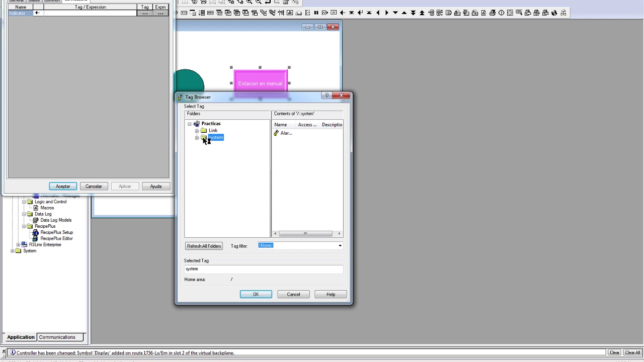644x362 pixels.
Task: Switch to the Application tab
Action: pyautogui.click(x=21, y=337)
